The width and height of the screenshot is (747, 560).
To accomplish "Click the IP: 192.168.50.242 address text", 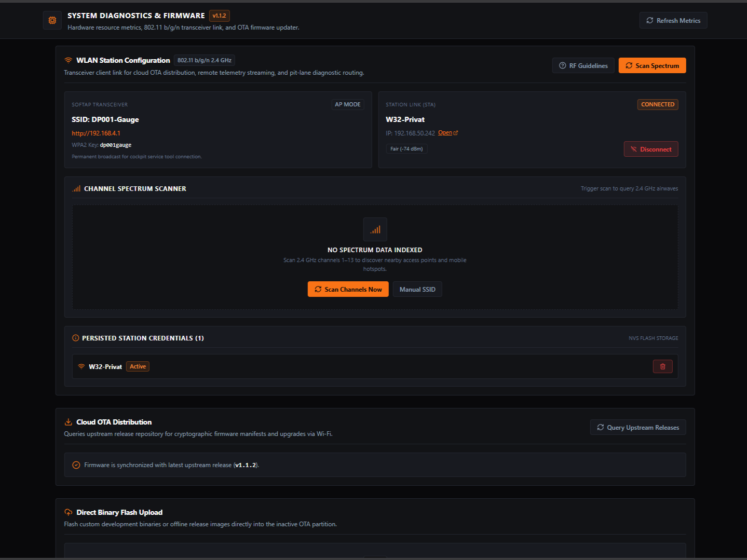I will (410, 133).
